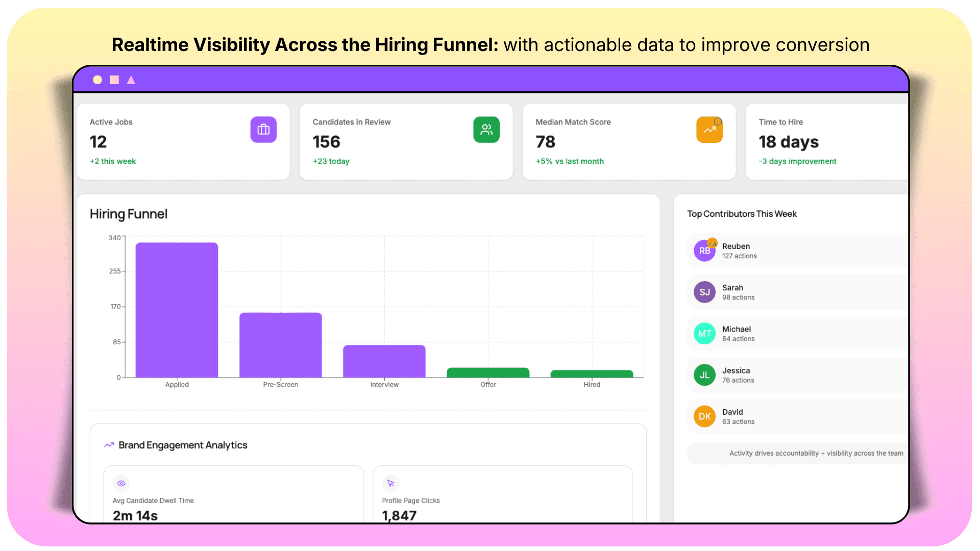This screenshot has width=980, height=551.
Task: Click the green Offer bar in chart
Action: coord(488,372)
